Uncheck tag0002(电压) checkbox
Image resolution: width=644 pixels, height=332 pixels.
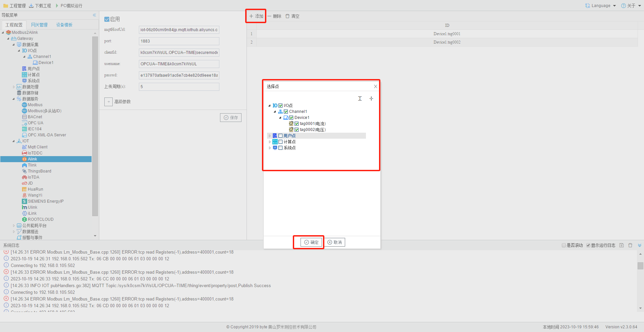click(297, 130)
